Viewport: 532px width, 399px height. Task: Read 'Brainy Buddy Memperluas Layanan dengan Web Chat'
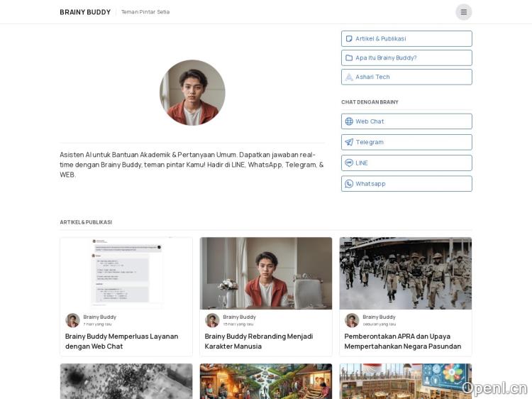coord(121,341)
